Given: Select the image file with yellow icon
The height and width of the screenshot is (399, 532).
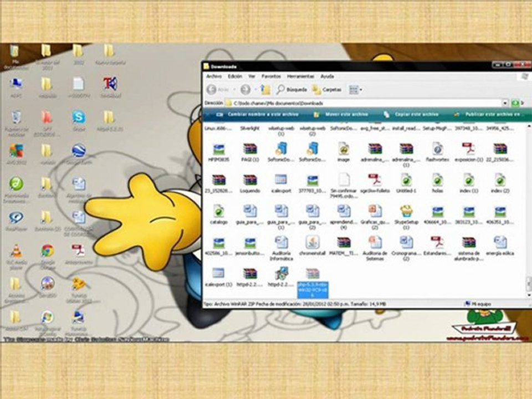Looking at the screenshot, I should [x=344, y=152].
